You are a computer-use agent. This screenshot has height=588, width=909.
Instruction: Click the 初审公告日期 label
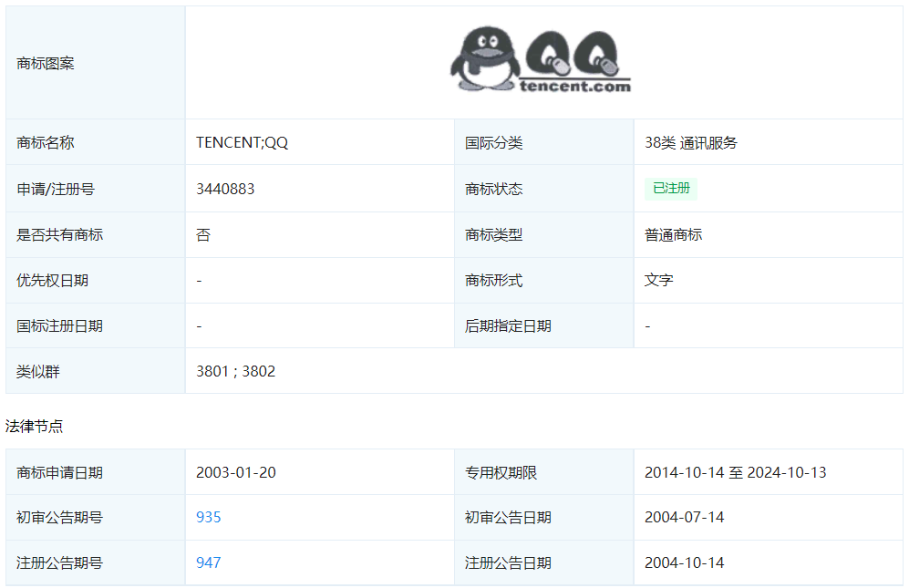click(x=508, y=517)
